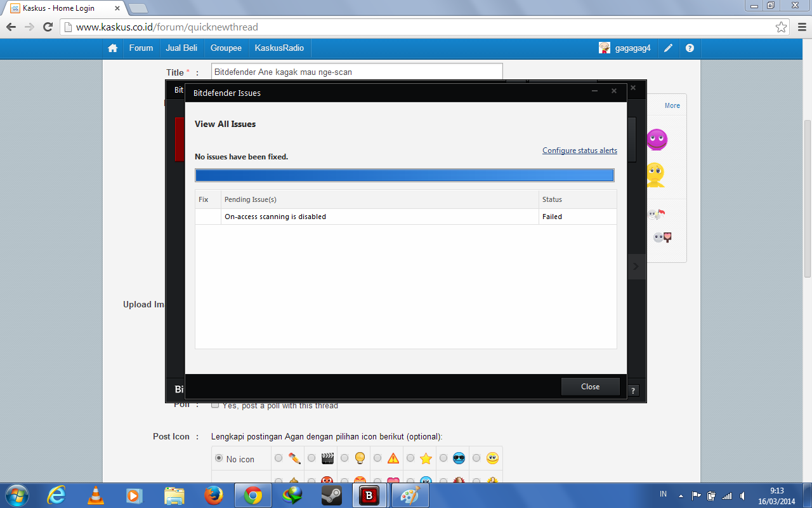Show hidden tray icons arrow
The height and width of the screenshot is (508, 812).
tap(681, 495)
